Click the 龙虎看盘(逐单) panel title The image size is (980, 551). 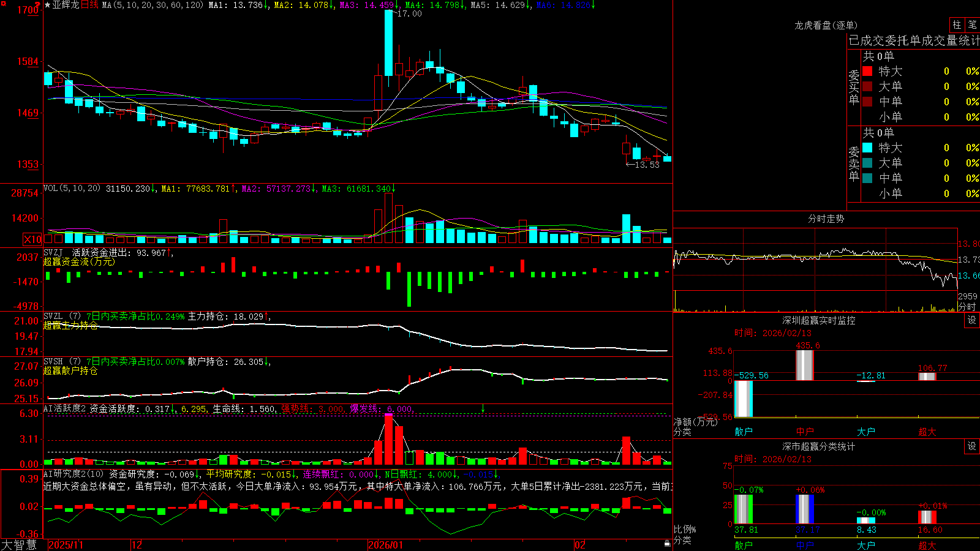[826, 25]
